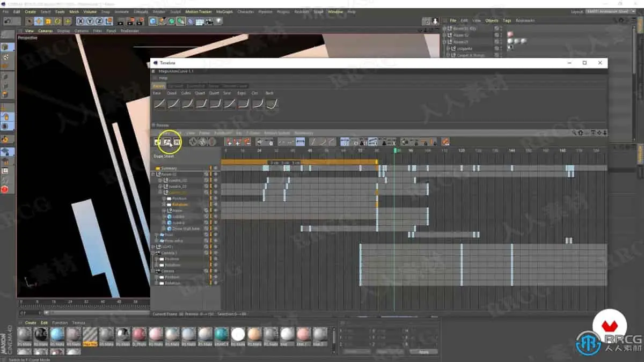Apply the Quart easing curve preset
The width and height of the screenshot is (644, 362).
(x=201, y=104)
